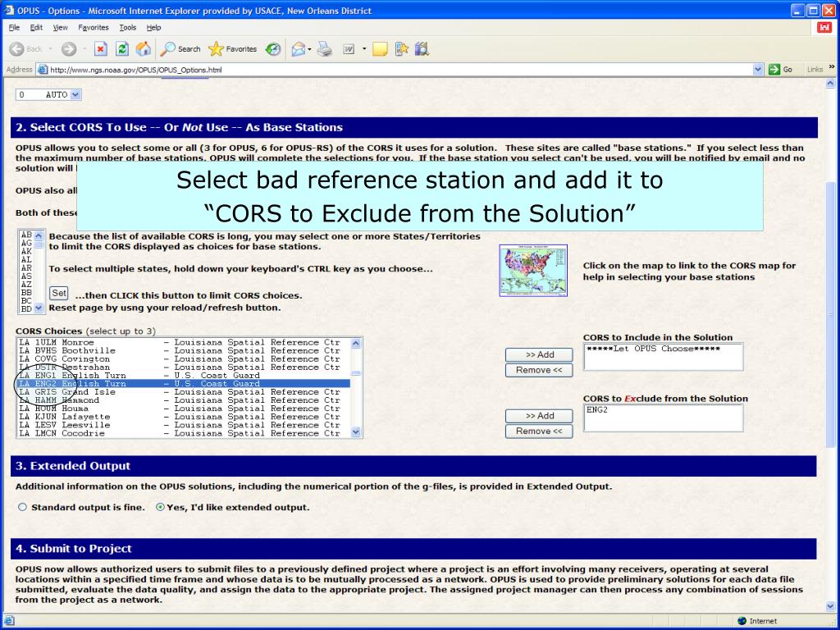840x630 pixels.
Task: Click the CORS coverage map thumbnail
Action: pos(533,271)
